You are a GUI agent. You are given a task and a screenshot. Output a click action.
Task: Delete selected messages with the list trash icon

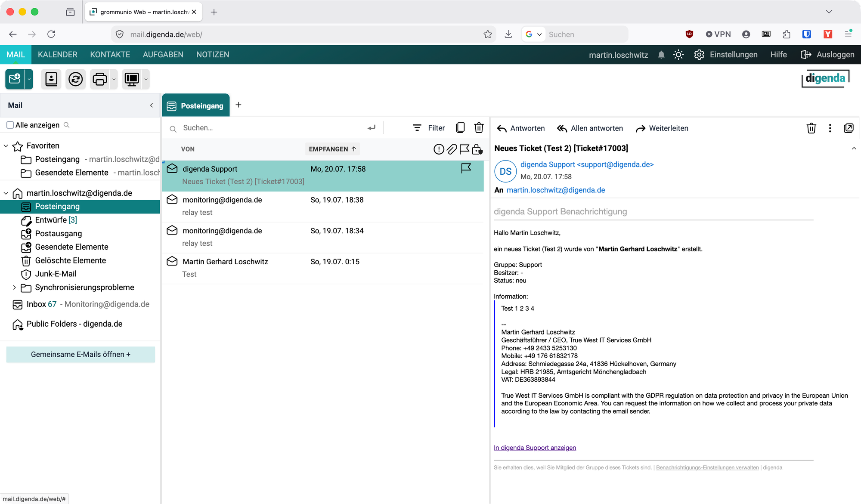[x=479, y=128]
